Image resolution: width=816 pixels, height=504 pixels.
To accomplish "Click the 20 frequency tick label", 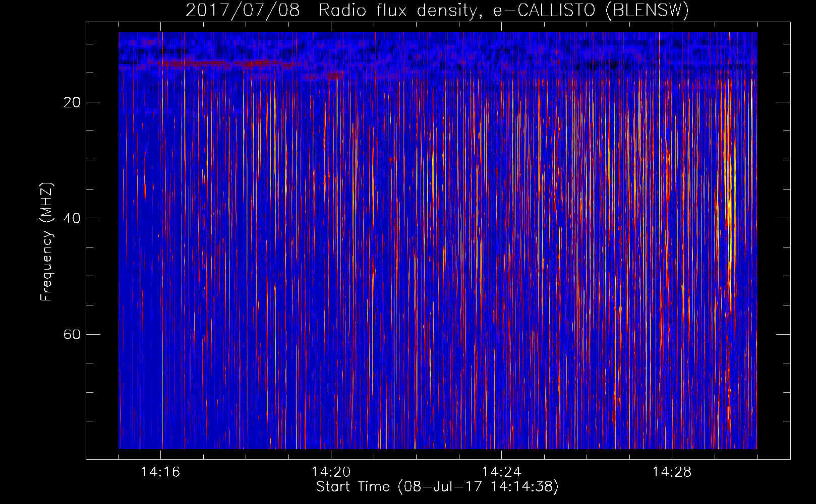I will pos(72,102).
